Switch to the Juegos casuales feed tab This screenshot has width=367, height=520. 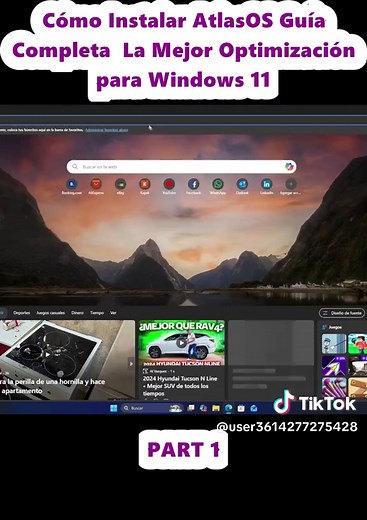(50, 313)
